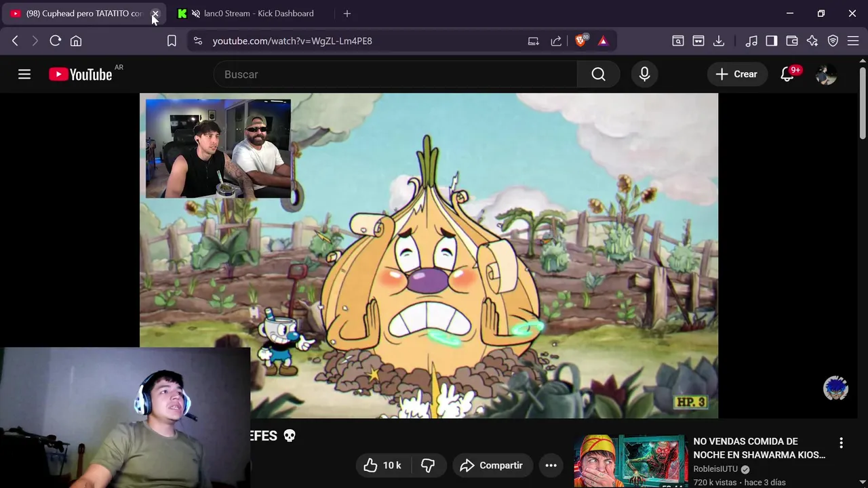The image size is (868, 488).
Task: Click the floating blue avatar extension icon
Action: click(835, 388)
